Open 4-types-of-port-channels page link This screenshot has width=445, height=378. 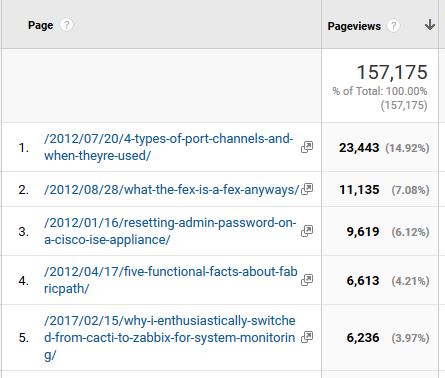coord(169,147)
